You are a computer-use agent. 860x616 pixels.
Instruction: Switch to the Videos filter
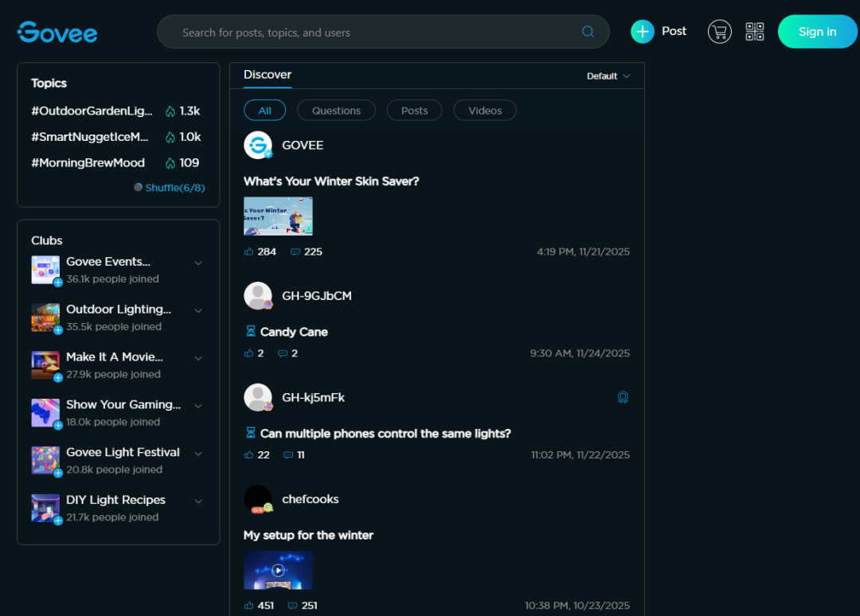[x=485, y=111]
